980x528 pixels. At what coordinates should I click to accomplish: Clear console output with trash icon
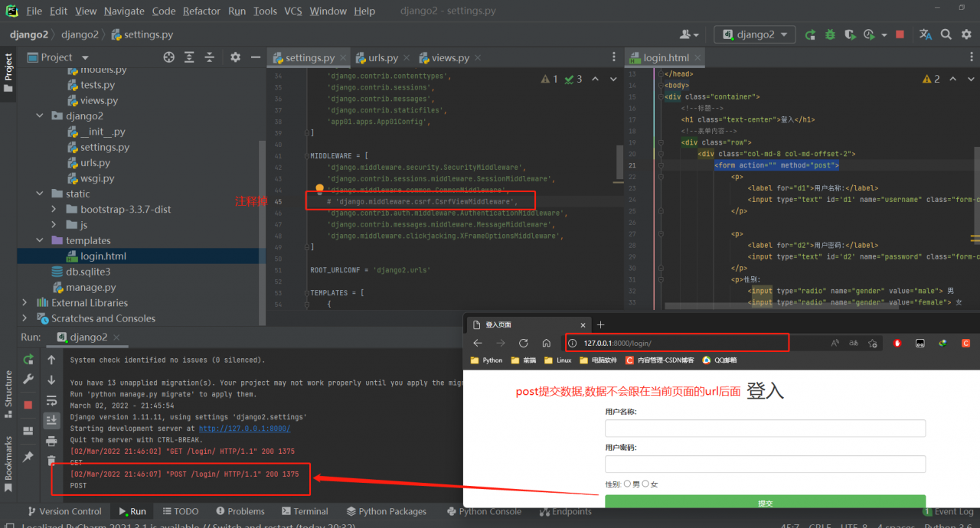point(51,460)
